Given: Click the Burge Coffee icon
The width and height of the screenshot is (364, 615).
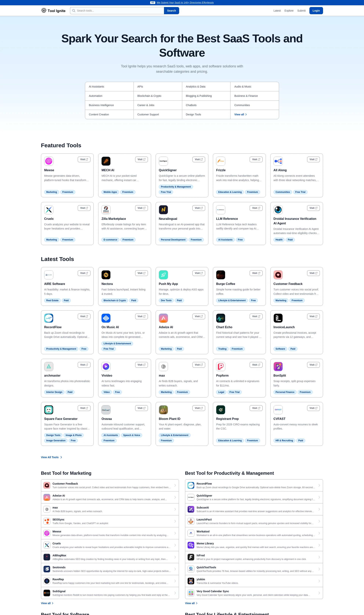Looking at the screenshot, I should (220, 275).
